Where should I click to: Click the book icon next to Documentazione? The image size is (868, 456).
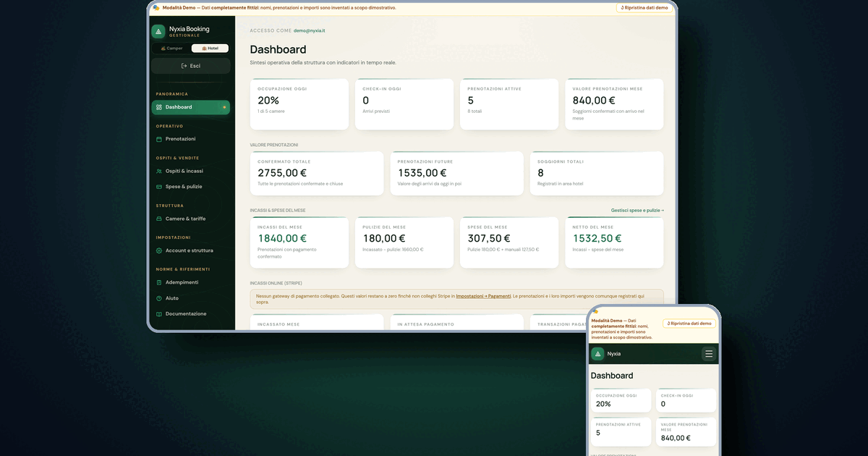[x=159, y=314]
